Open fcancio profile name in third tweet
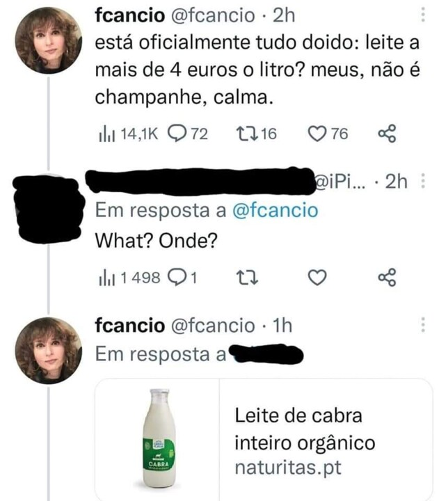The width and height of the screenshot is (448, 501). point(129,325)
